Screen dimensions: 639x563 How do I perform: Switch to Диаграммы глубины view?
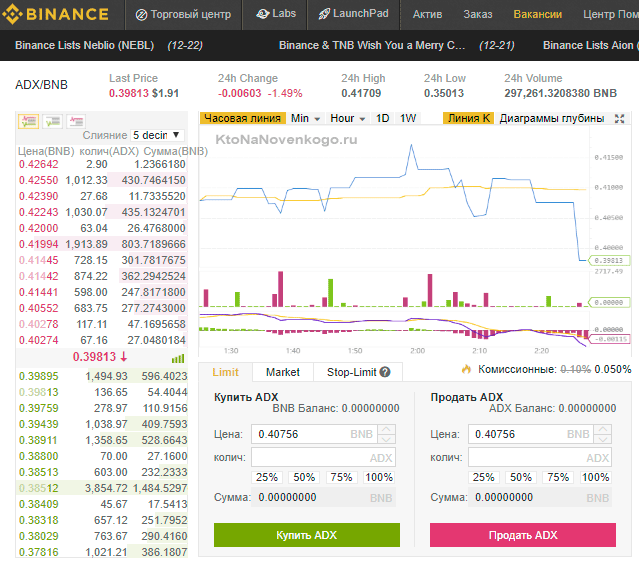click(552, 119)
